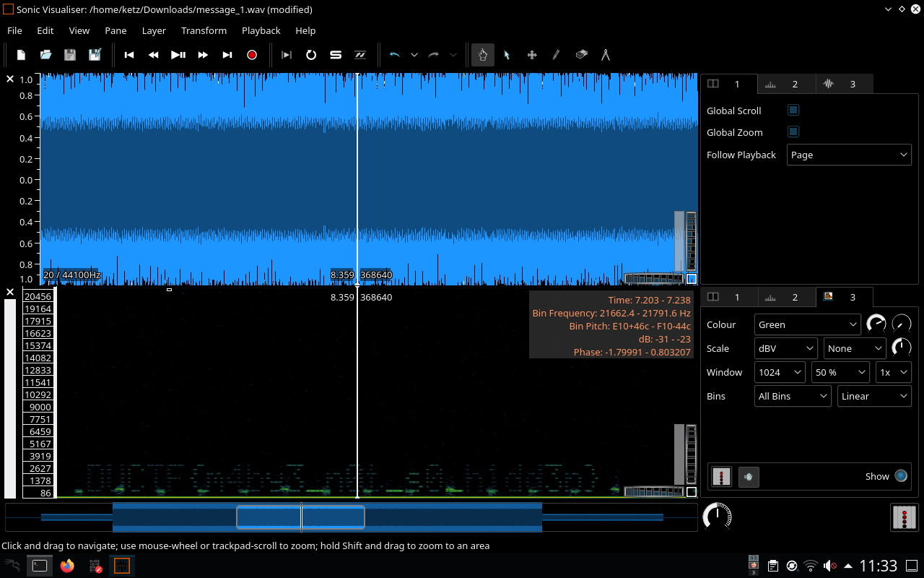Viewport: 924px width, 578px height.
Task: Click the red Record button in toolbar
Action: coord(252,55)
